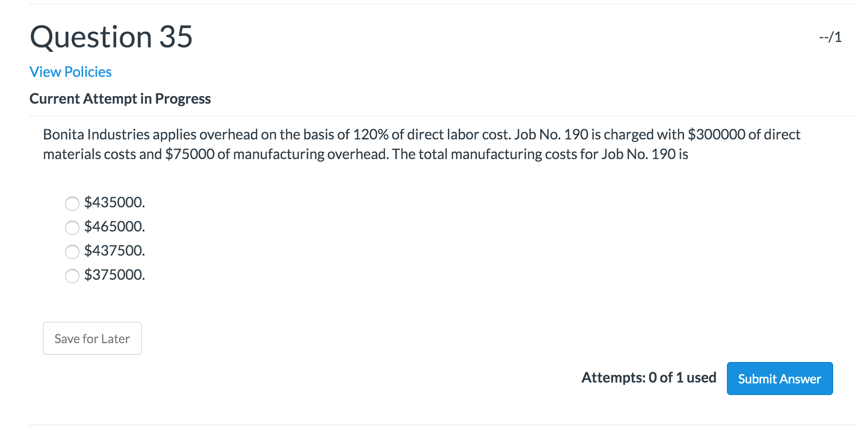Open the View Policies link
Viewport: 868px width, 429px height.
pos(70,71)
